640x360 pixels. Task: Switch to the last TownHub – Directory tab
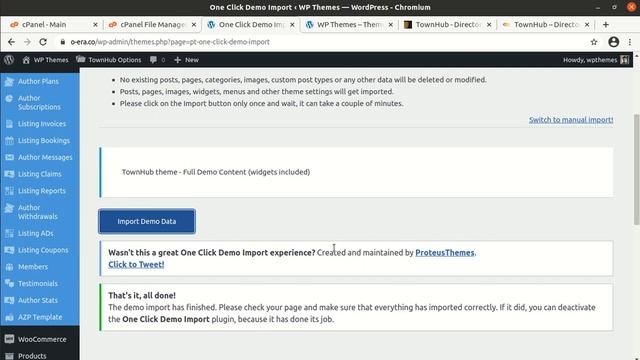point(545,24)
